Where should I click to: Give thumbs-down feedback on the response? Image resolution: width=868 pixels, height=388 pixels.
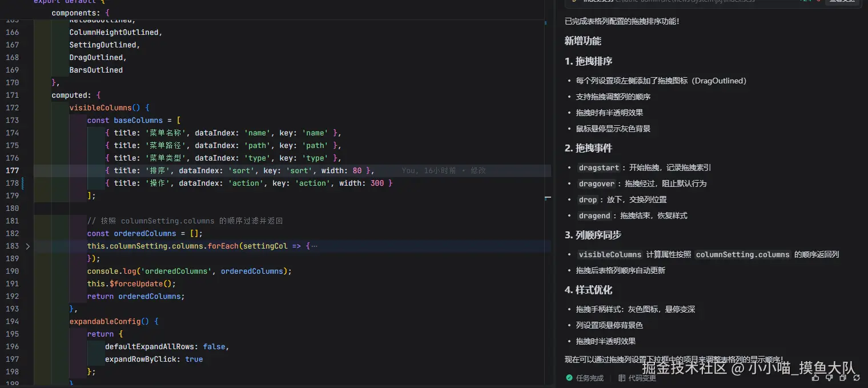(829, 378)
